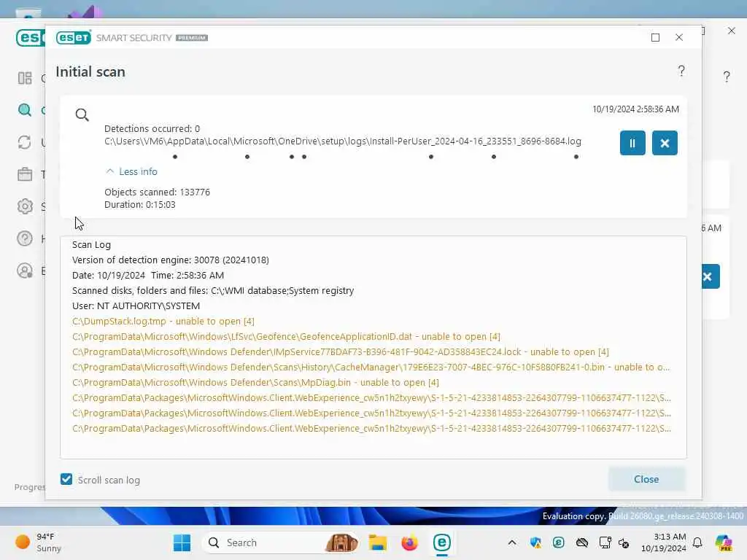Select the GeofenceApplicationID.dat log entry
Screen dimensions: 747x560
[x=286, y=336]
